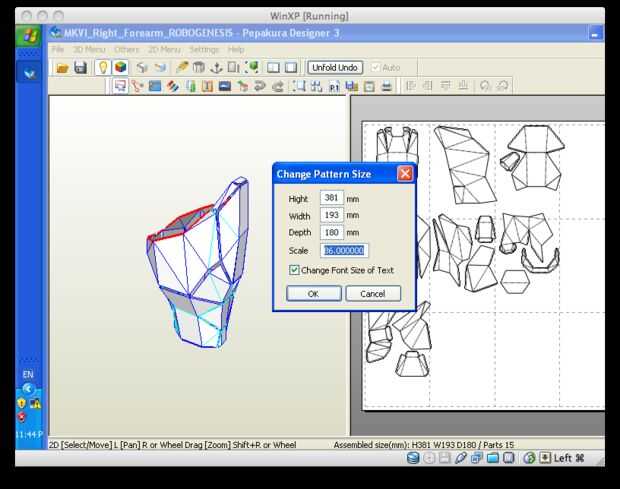Image resolution: width=620 pixels, height=489 pixels.
Task: Click the Windows XP Start button
Action: pos(30,36)
